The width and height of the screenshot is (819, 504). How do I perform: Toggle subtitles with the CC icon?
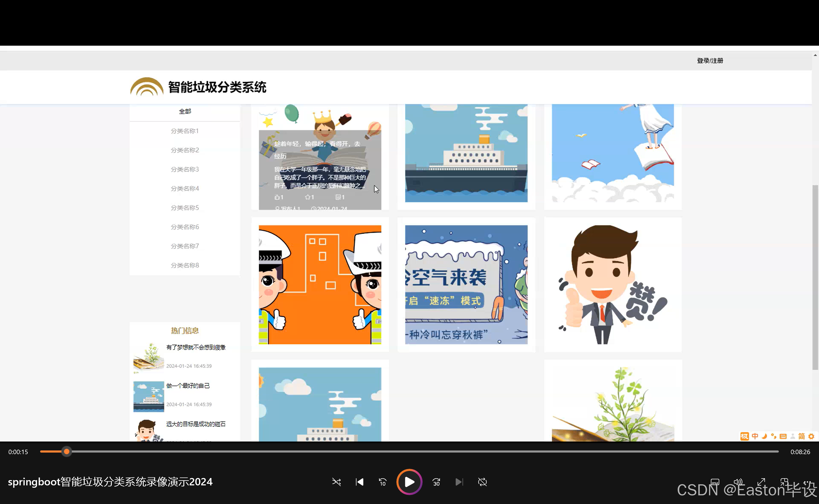(x=715, y=482)
